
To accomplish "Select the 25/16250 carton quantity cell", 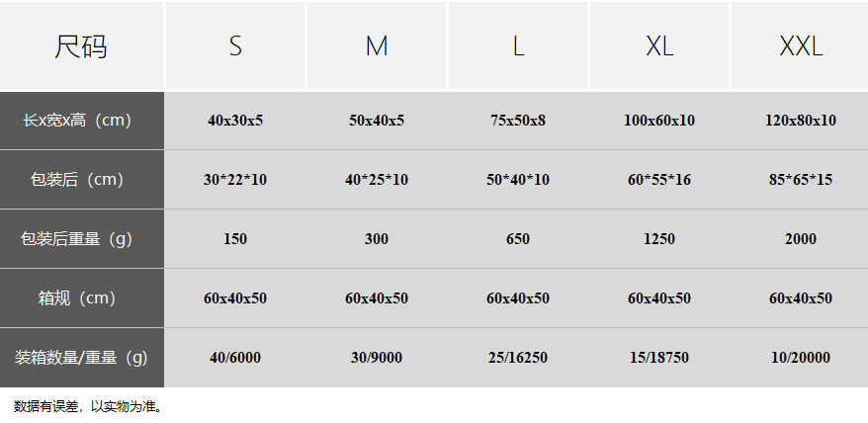I will pyautogui.click(x=518, y=358).
